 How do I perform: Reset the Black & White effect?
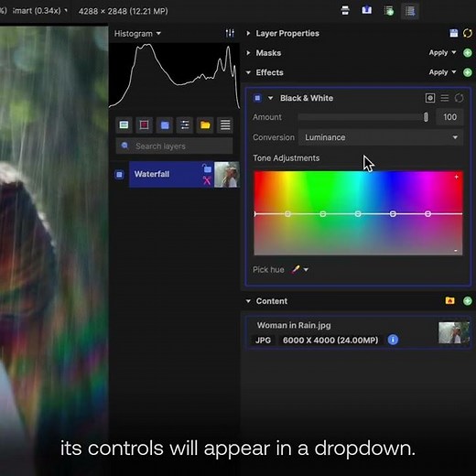459,98
